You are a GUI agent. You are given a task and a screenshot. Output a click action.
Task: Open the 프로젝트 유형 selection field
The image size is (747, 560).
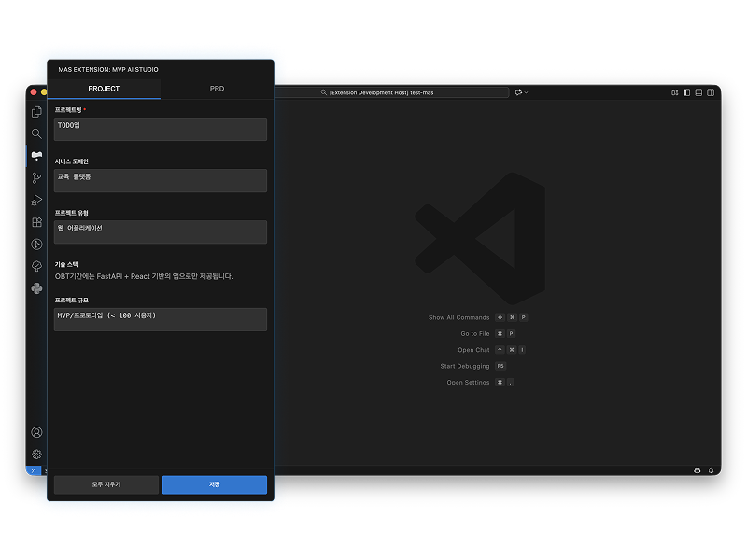(x=160, y=231)
